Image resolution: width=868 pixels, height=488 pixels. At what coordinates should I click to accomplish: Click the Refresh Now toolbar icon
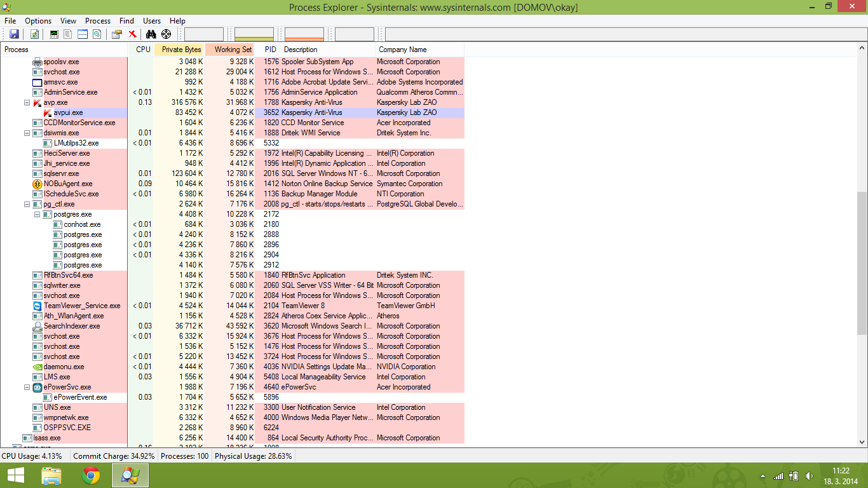(34, 34)
